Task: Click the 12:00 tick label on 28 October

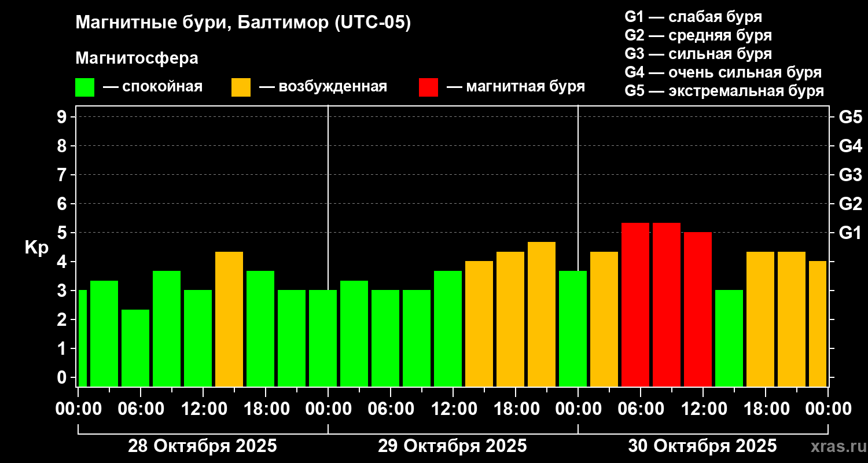Action: tap(203, 409)
